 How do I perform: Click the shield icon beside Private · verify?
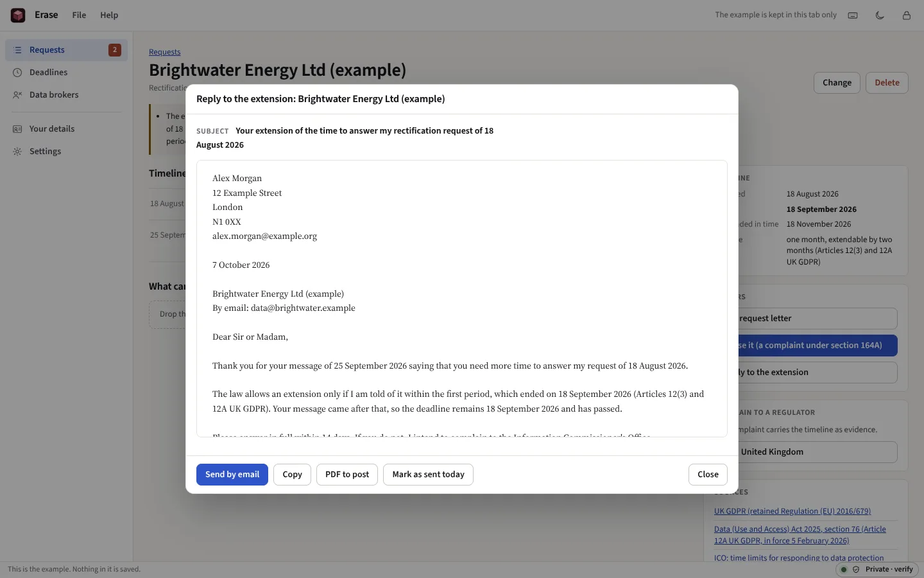coord(856,570)
